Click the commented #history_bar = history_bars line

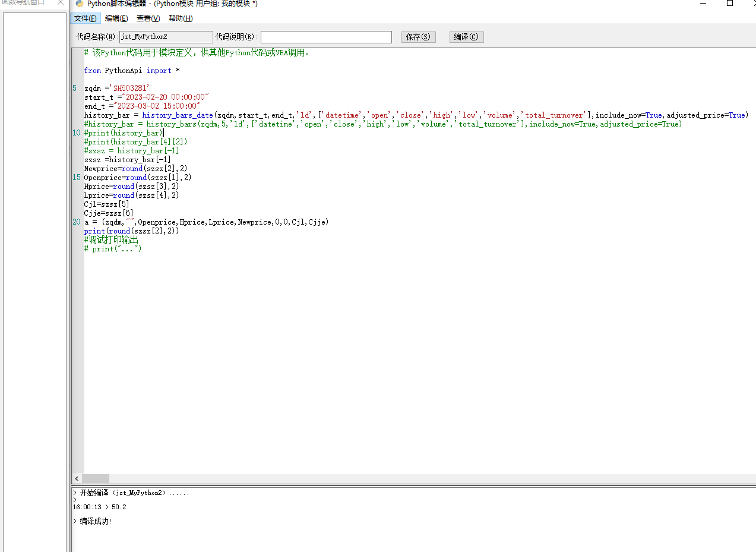click(383, 124)
